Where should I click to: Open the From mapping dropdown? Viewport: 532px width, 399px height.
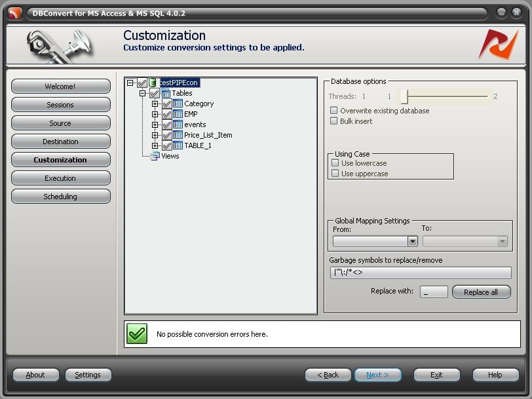(x=413, y=242)
